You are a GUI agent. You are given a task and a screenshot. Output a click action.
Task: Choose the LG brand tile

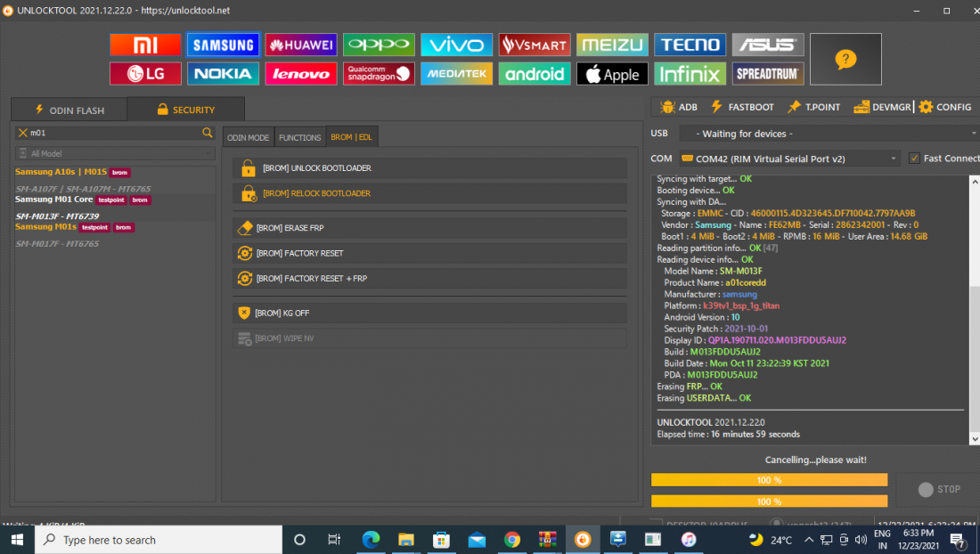(145, 74)
